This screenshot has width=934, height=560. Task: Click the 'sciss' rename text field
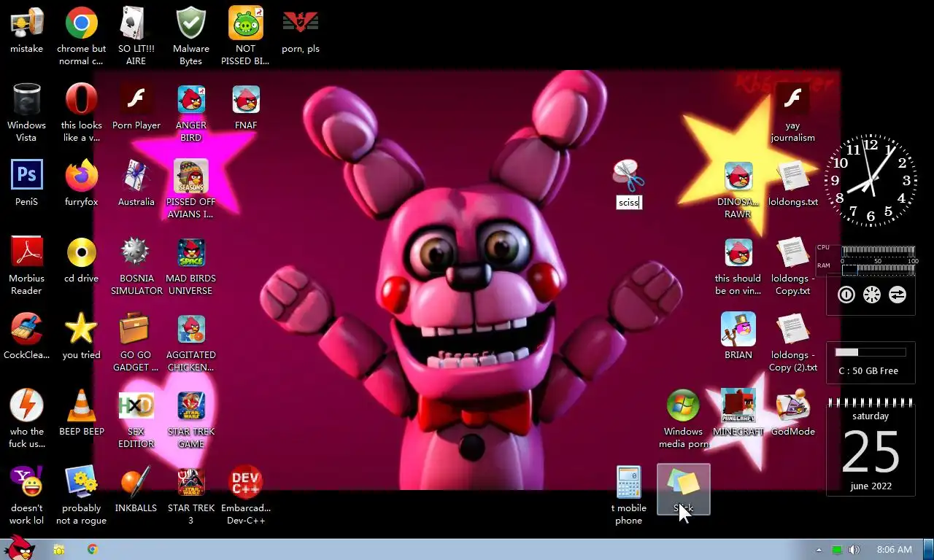629,203
